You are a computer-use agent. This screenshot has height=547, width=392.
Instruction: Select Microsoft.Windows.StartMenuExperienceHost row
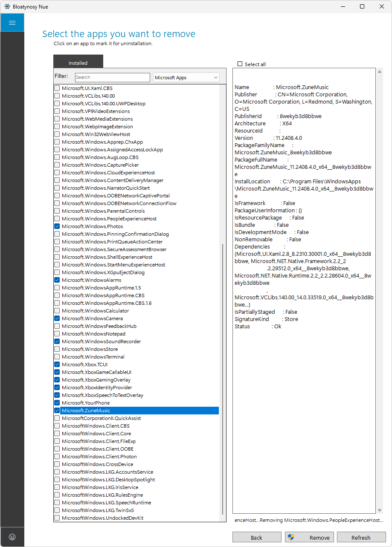pos(136,265)
